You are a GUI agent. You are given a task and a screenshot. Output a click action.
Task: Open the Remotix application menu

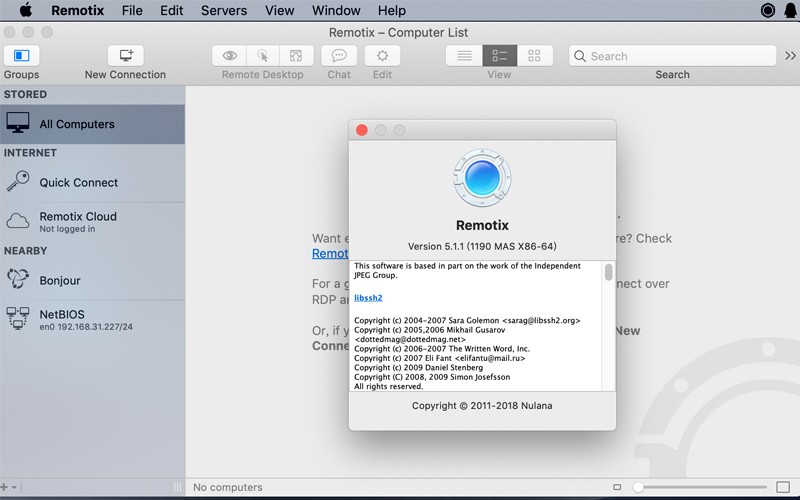pos(78,10)
